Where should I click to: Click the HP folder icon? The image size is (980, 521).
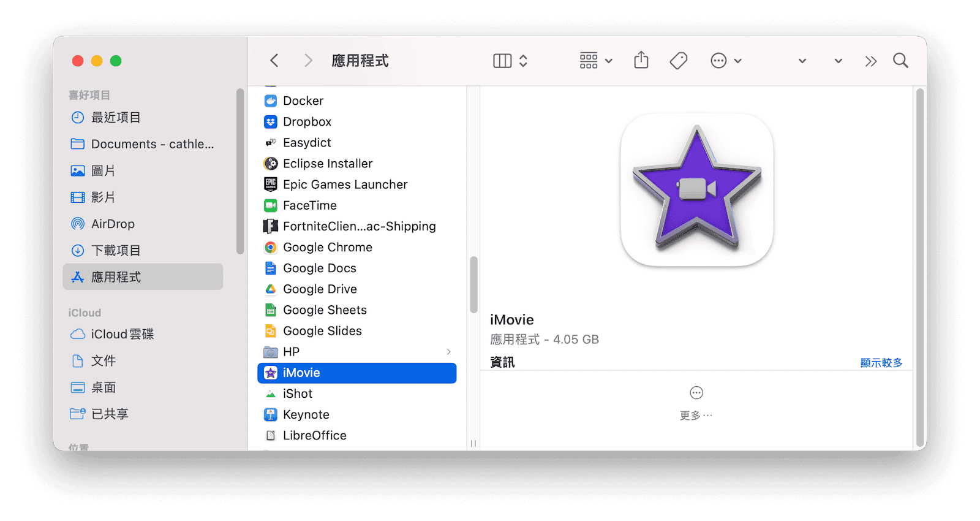click(x=270, y=352)
